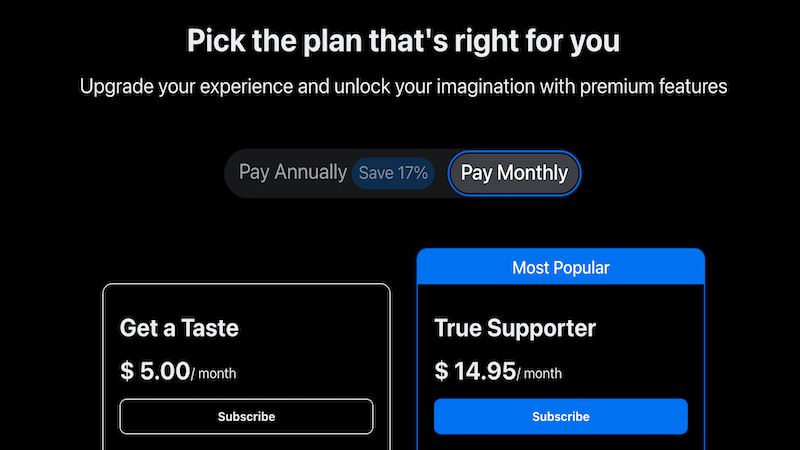Click the $5.00 price amount

[165, 372]
